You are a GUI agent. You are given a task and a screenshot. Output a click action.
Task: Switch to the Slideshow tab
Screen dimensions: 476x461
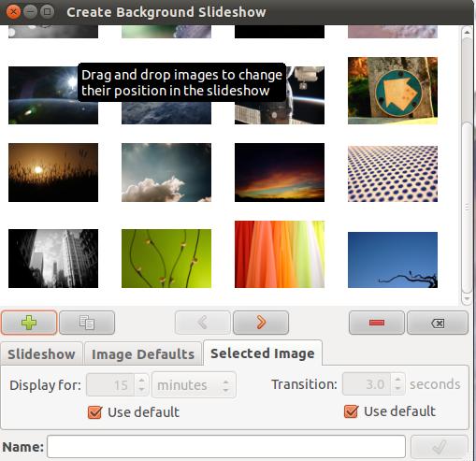coord(41,354)
